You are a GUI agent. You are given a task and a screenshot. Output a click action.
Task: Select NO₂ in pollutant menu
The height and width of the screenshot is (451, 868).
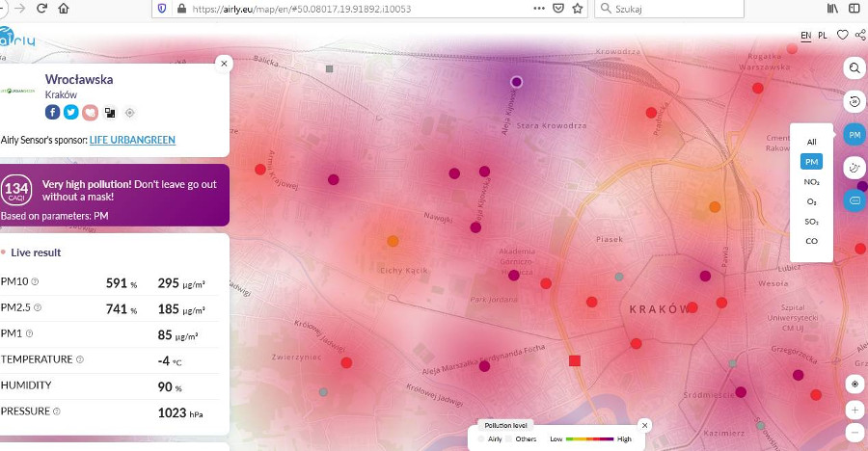point(811,181)
